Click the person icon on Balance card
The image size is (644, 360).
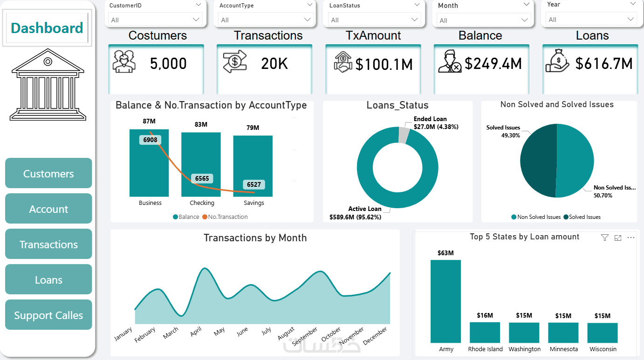(x=450, y=63)
